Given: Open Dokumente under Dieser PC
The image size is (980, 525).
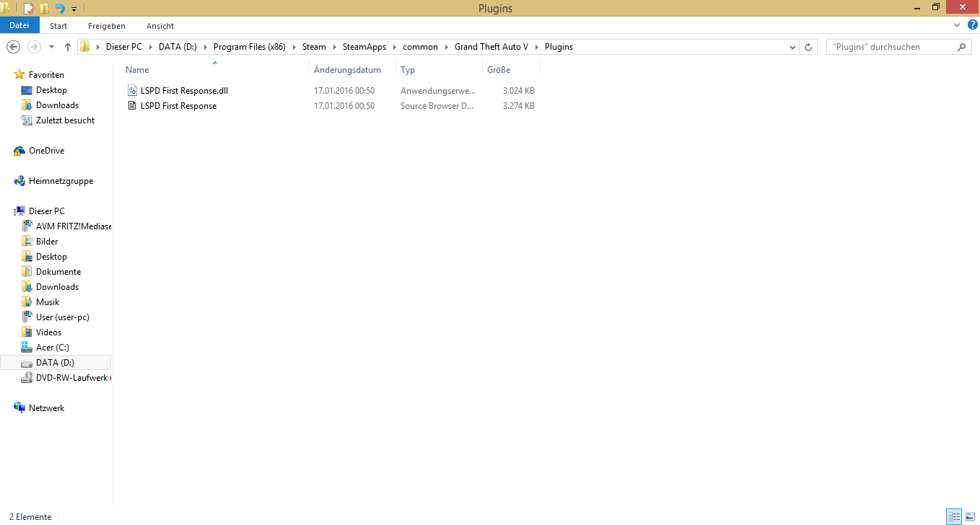Looking at the screenshot, I should [x=58, y=272].
